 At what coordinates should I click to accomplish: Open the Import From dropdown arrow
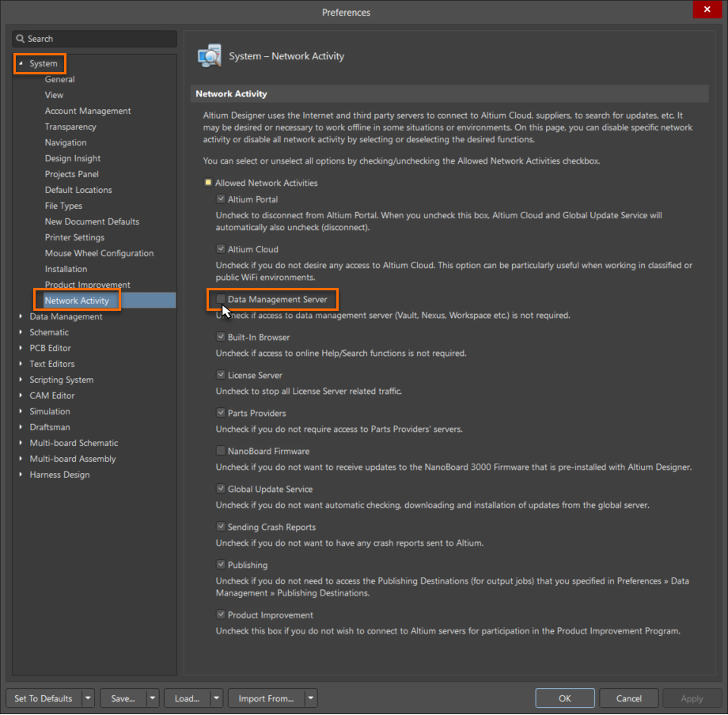(x=311, y=698)
